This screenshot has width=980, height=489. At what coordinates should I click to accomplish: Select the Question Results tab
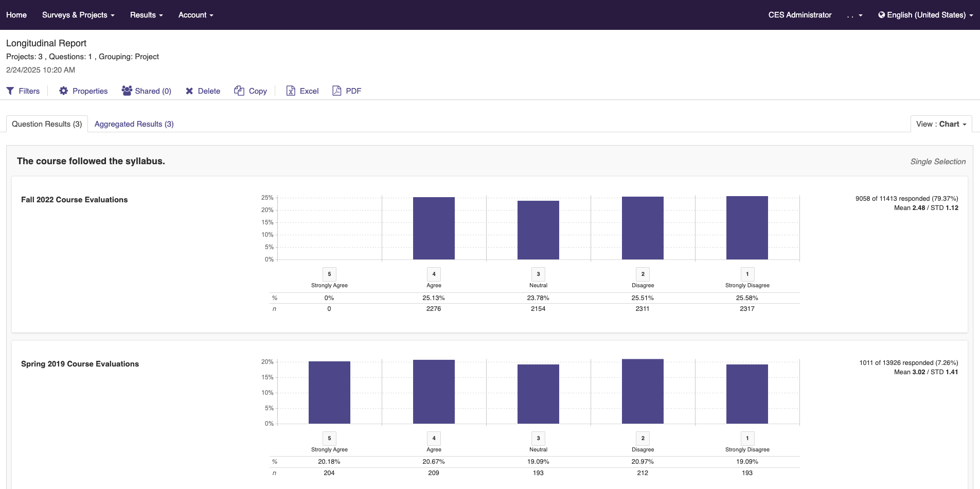(47, 124)
